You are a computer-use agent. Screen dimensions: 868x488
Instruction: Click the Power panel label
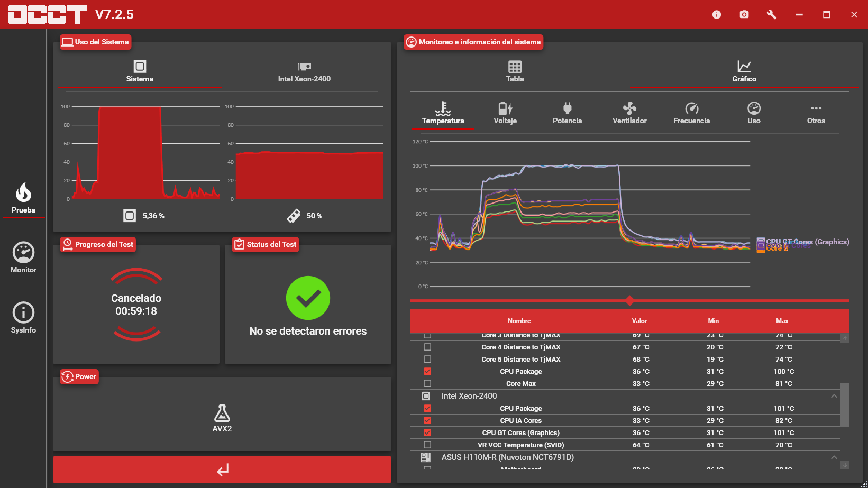[79, 376]
